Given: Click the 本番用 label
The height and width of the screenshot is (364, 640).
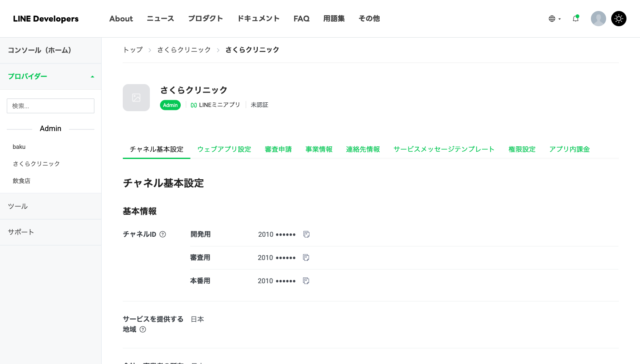Looking at the screenshot, I should (200, 281).
